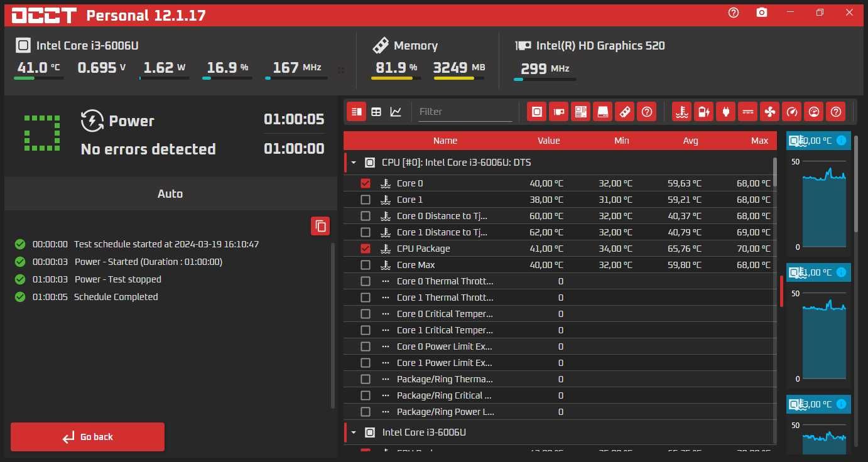Image resolution: width=868 pixels, height=462 pixels.
Task: Toggle the power plug sensor filter icon
Action: (725, 112)
